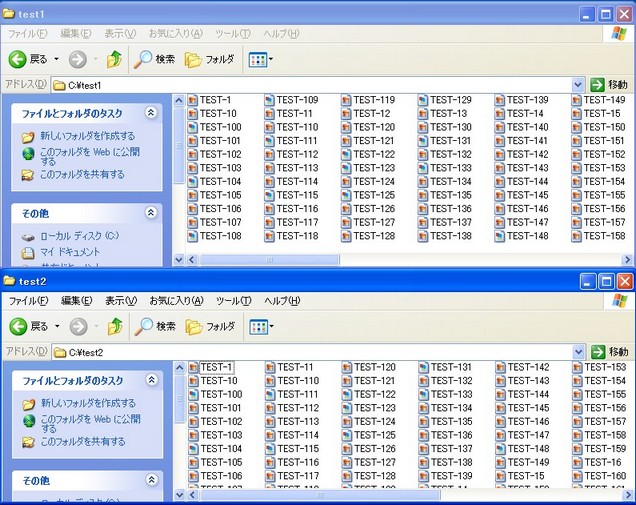Expand address bar dropdown in test2 window

[579, 352]
